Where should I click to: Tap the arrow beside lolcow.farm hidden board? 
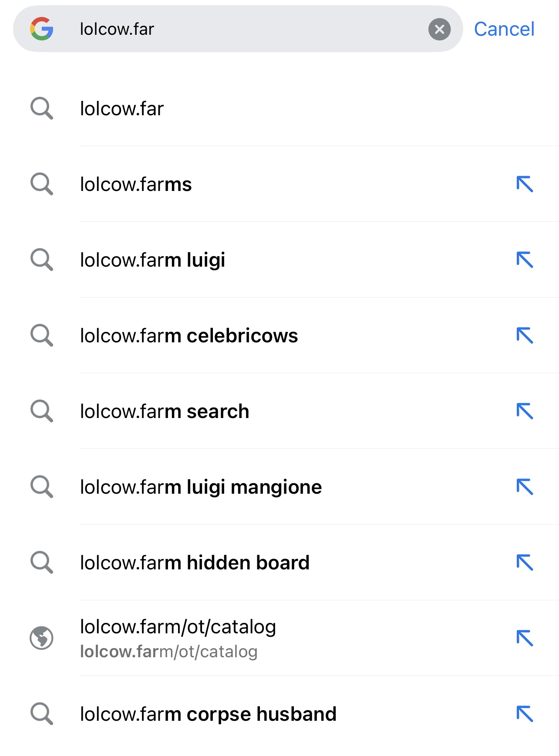click(x=525, y=562)
